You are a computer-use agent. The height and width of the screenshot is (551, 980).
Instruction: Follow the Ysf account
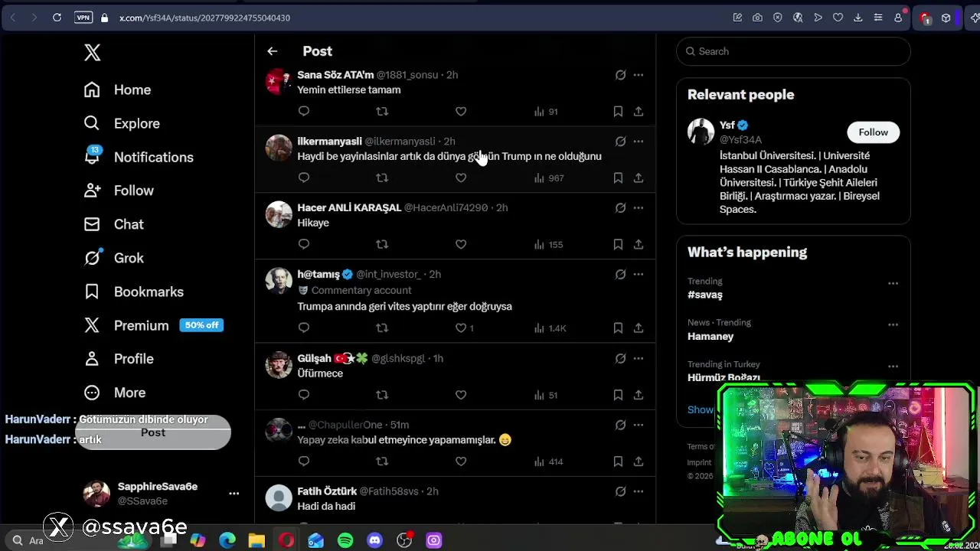coord(873,132)
